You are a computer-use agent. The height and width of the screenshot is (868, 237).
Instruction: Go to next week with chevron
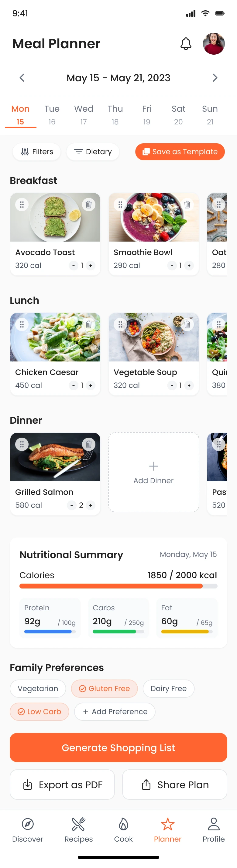215,78
